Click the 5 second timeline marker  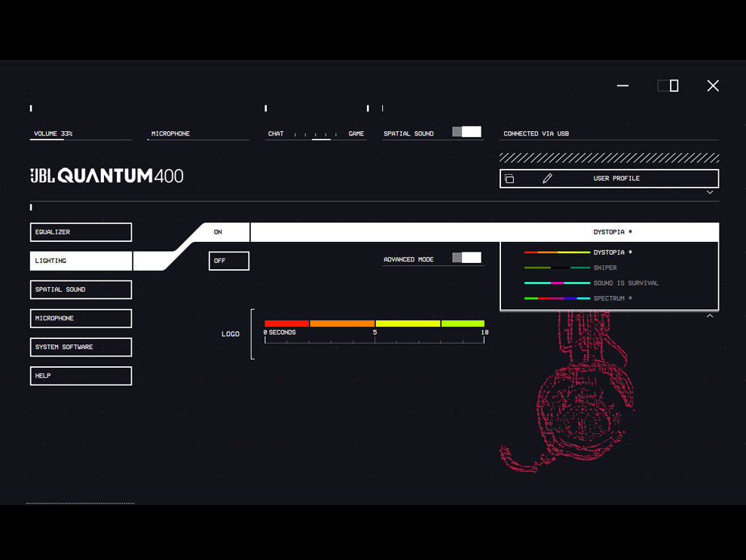(375, 332)
